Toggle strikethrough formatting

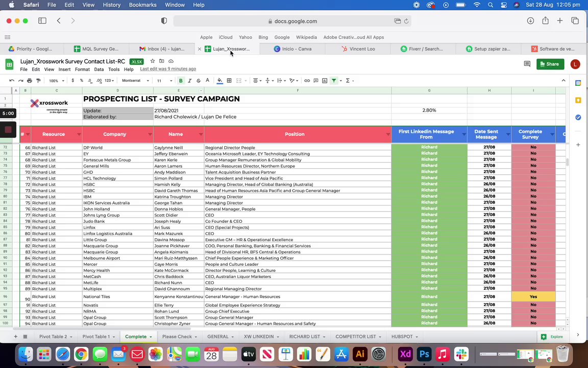point(199,81)
